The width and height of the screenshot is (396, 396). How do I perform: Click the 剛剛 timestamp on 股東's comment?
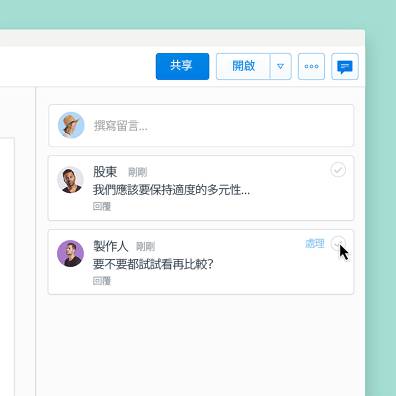click(x=137, y=172)
